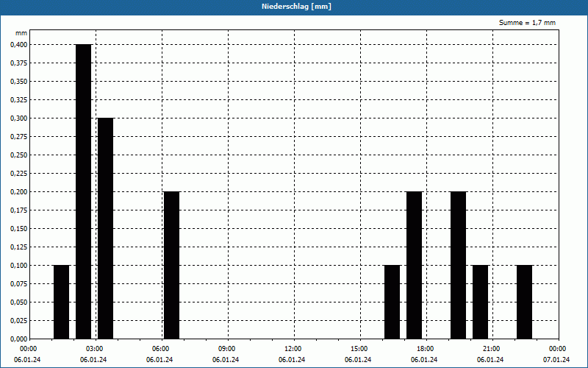Click the last bar before midnight 07.01.24
Viewport: 588px width, 368px height.
[524, 302]
